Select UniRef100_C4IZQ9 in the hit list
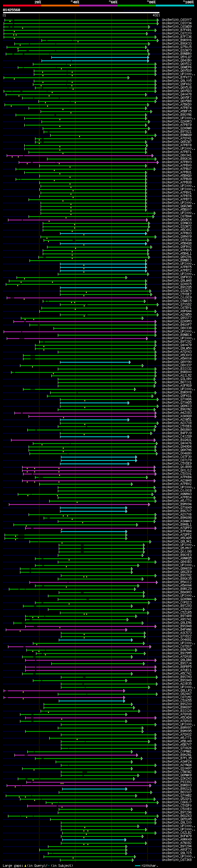The width and height of the screenshot is (197, 868). click(x=177, y=436)
